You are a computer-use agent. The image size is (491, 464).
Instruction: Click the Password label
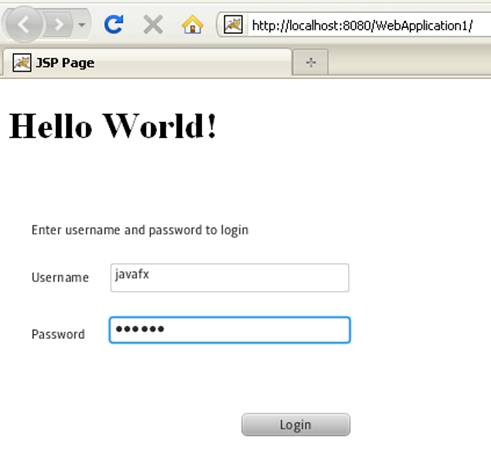(58, 334)
